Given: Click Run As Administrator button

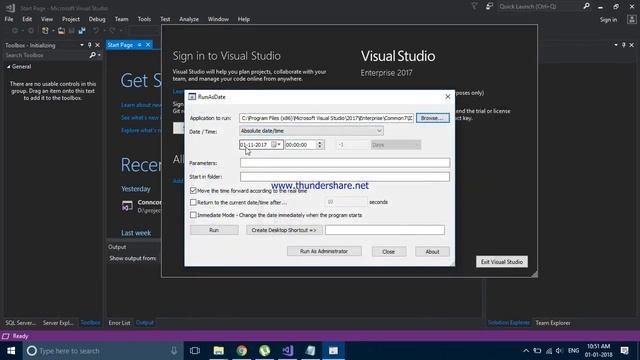Looking at the screenshot, I should click(324, 251).
